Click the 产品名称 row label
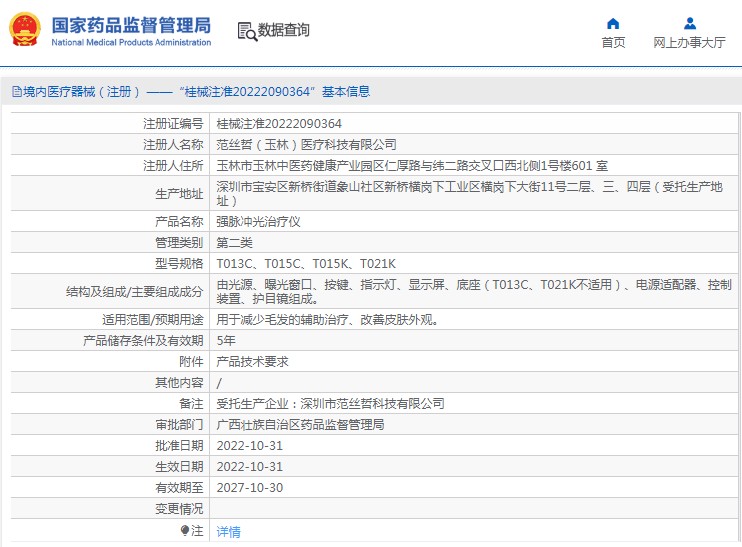The image size is (742, 547). (179, 221)
